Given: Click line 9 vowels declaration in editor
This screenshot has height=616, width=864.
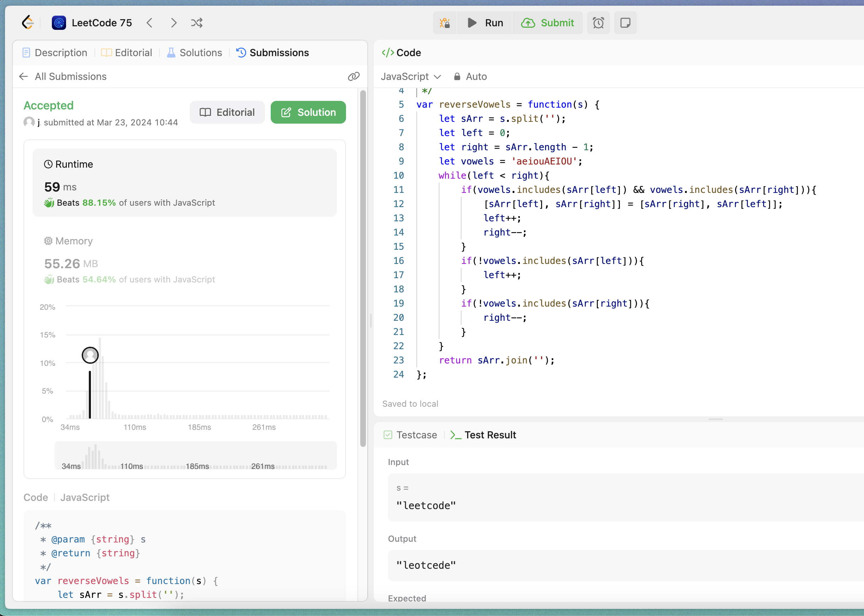Looking at the screenshot, I should pyautogui.click(x=511, y=161).
